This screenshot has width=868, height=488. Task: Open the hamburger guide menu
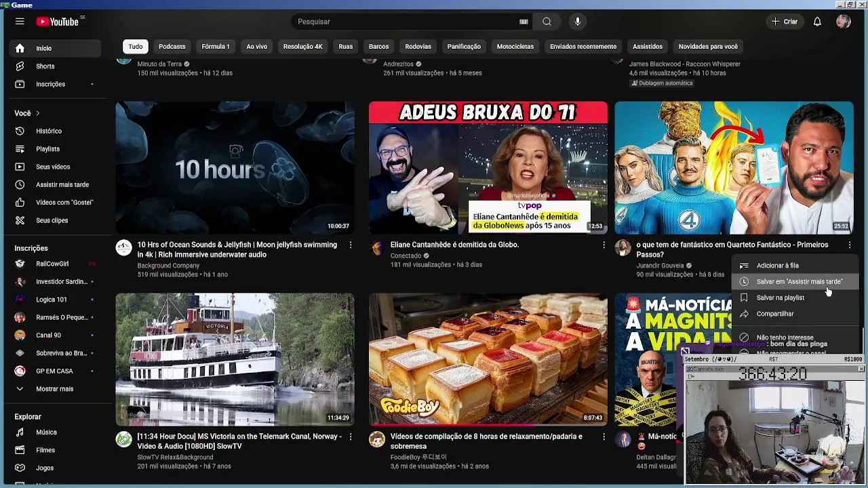tap(20, 22)
